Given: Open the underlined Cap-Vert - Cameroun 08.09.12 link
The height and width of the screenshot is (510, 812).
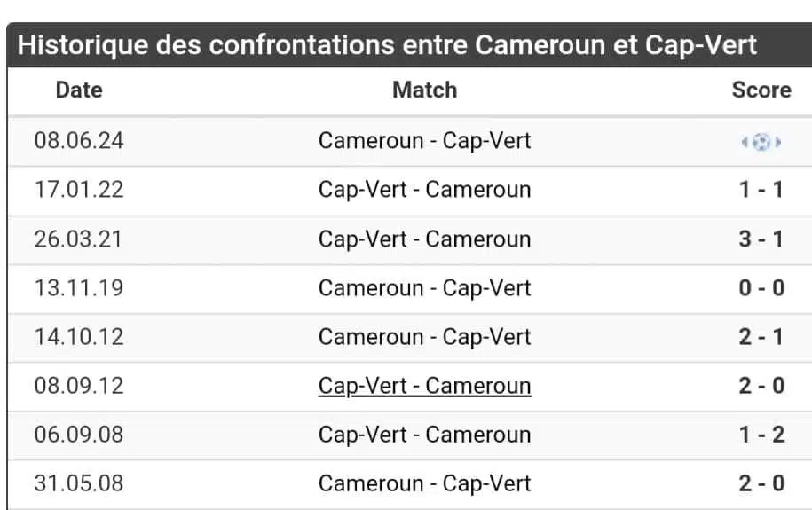Looking at the screenshot, I should pos(425,386).
